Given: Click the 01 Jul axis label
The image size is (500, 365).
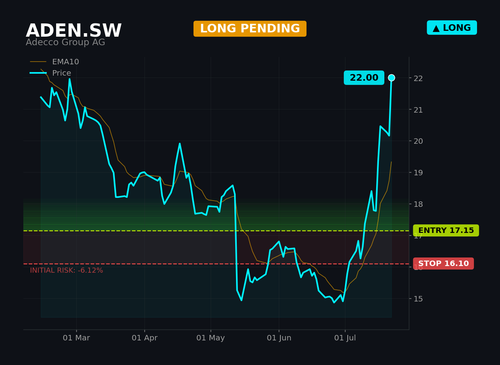Looking at the screenshot, I should tap(345, 338).
